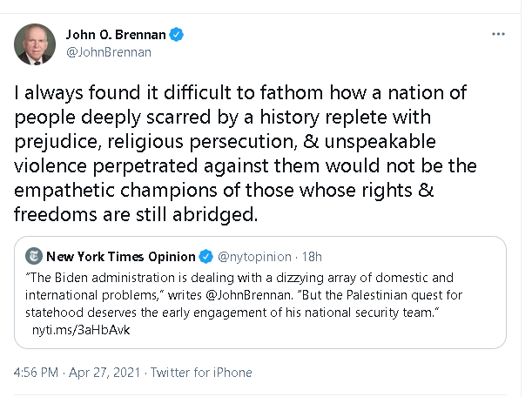Click the Apr 27, 2021 tweet date

click(x=104, y=373)
